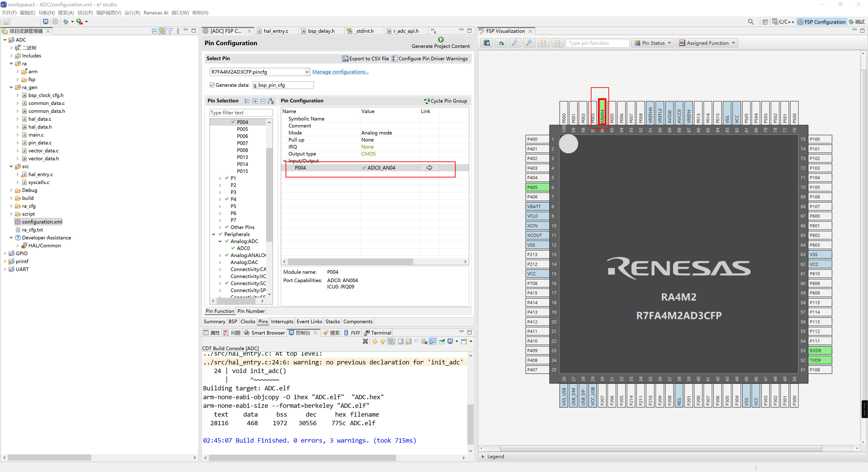Click the debug bug icon in toolbar
This screenshot has height=472, width=868.
click(66, 21)
